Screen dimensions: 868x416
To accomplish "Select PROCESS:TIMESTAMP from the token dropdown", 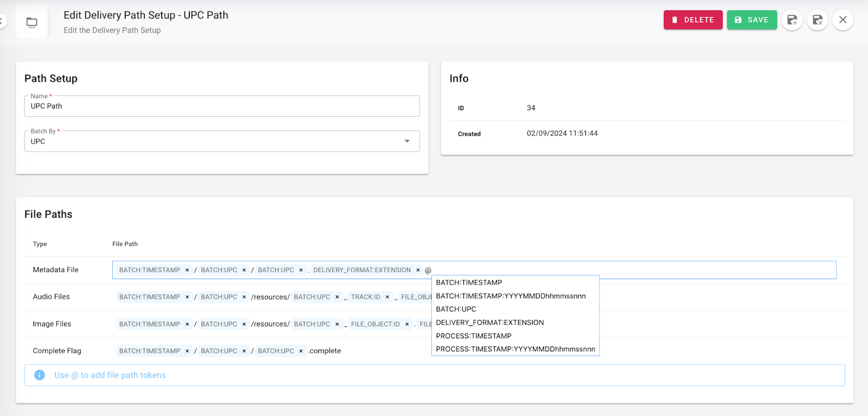I will pos(473,336).
